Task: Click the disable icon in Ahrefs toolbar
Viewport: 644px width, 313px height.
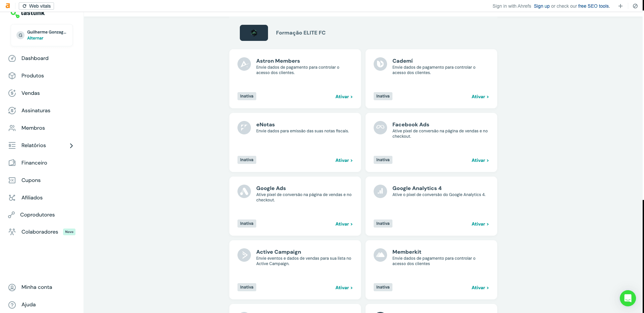Action: tap(635, 6)
